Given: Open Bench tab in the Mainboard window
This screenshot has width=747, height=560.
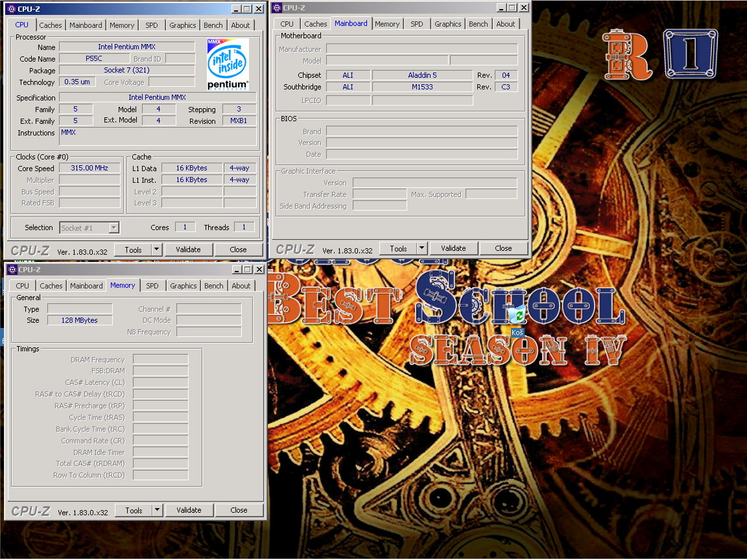Looking at the screenshot, I should [x=479, y=24].
